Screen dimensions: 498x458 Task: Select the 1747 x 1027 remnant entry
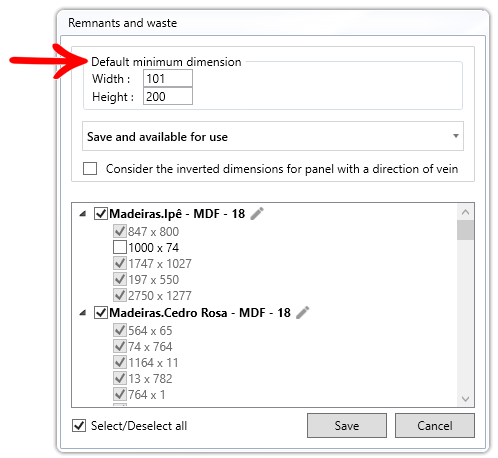click(160, 263)
